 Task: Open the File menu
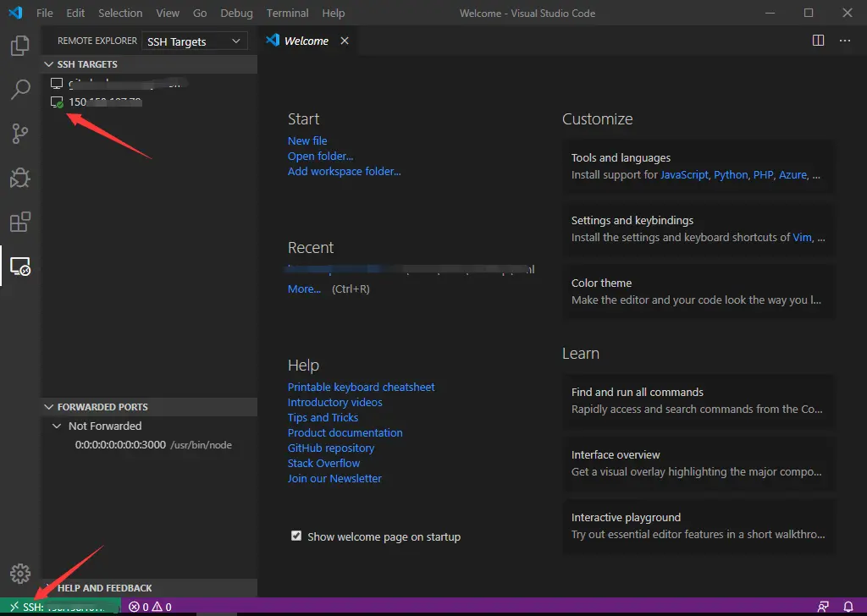44,13
